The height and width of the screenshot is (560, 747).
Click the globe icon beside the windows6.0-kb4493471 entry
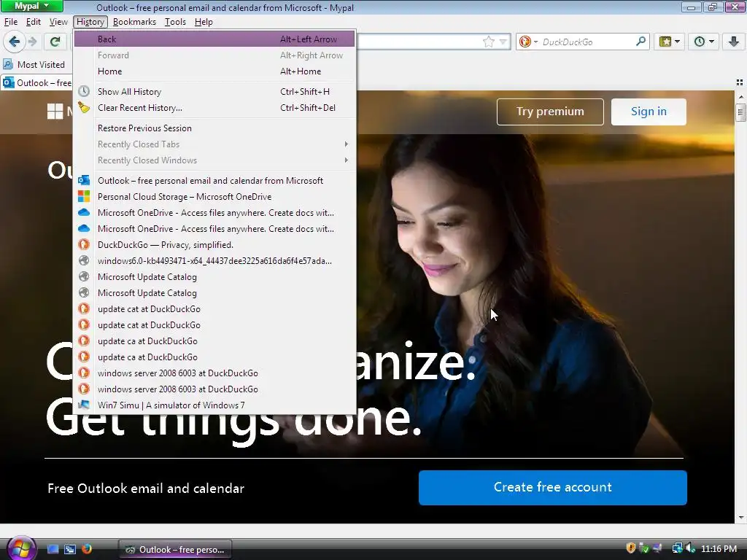pyautogui.click(x=84, y=261)
